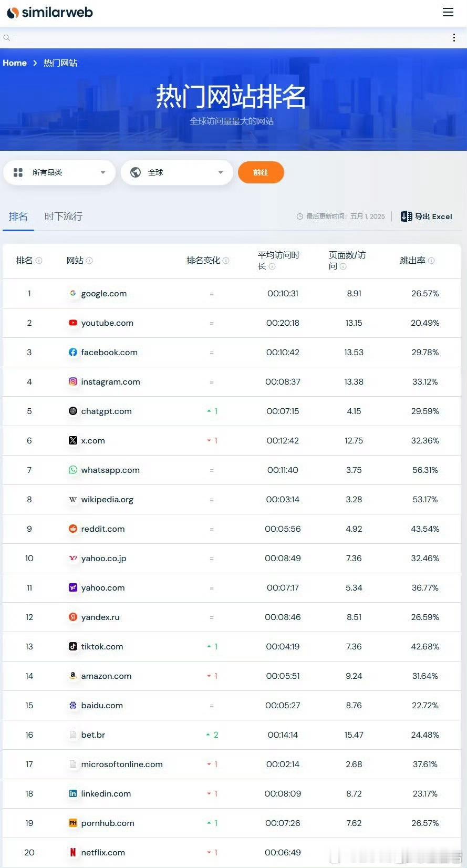467x868 pixels.
Task: Click info icon next to 排名变化 header
Action: pyautogui.click(x=226, y=261)
